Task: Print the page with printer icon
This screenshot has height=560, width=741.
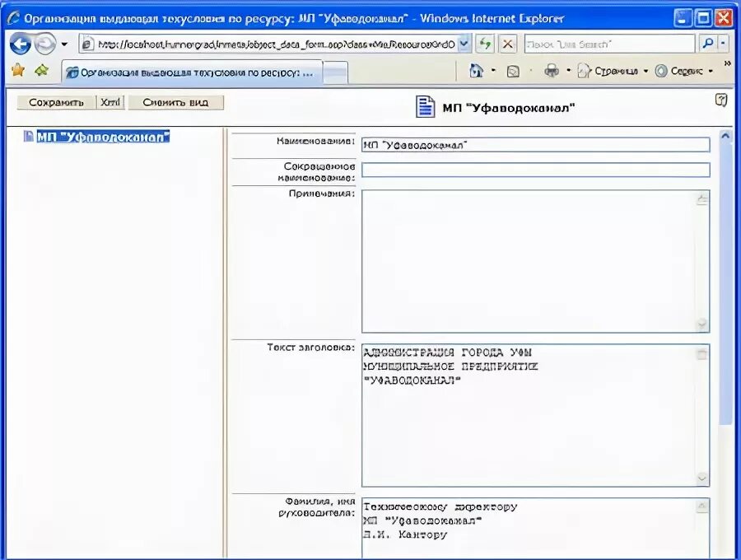Action: 552,71
